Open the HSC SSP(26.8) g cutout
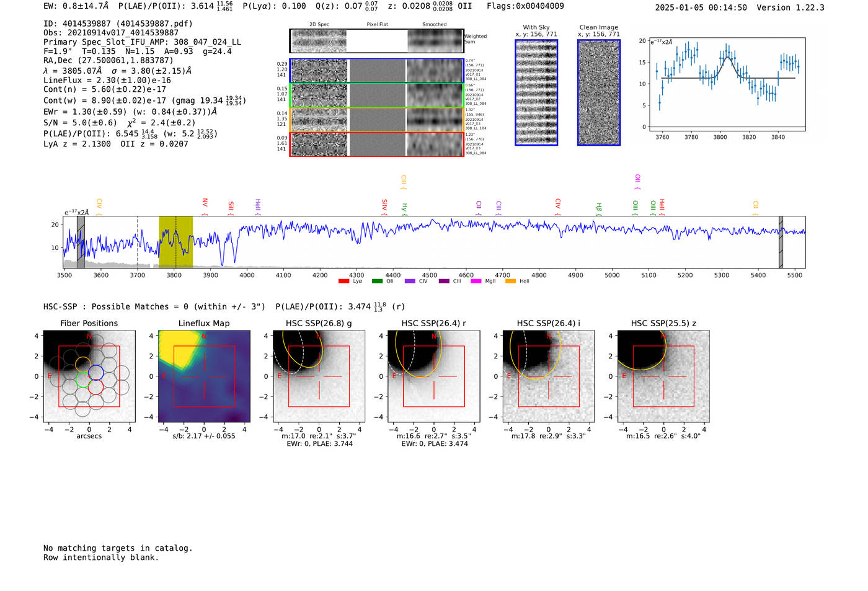868x591 pixels. click(x=319, y=376)
